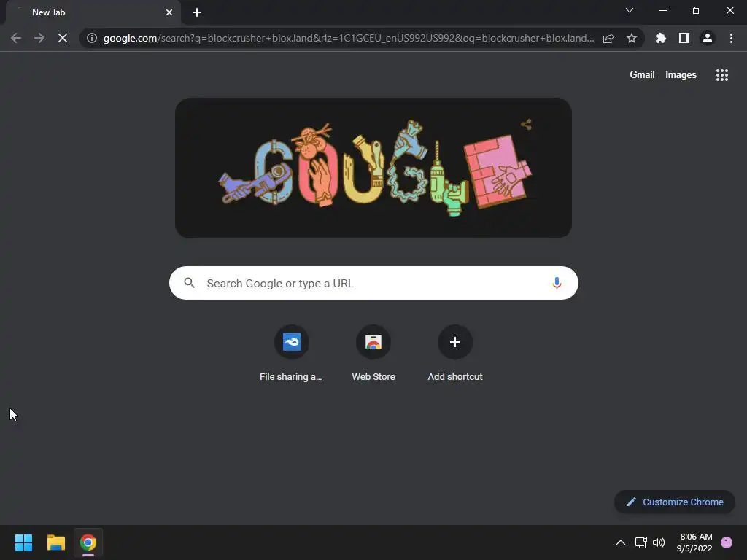747x560 pixels.
Task: Bookmark this tab with the star icon
Action: pos(632,38)
